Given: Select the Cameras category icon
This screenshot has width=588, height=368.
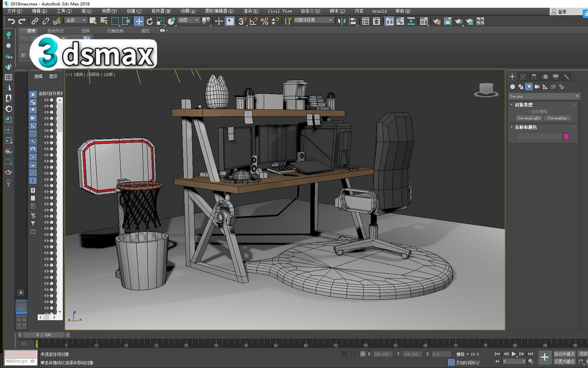Looking at the screenshot, I should coord(537,87).
